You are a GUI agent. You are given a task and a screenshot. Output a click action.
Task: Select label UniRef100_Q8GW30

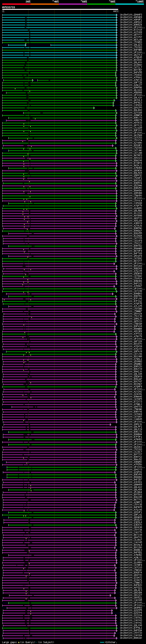[131, 170]
